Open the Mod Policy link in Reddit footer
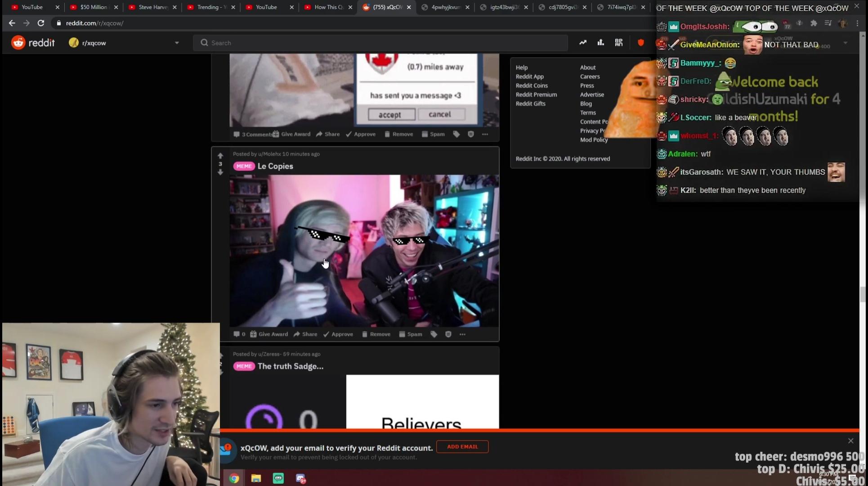 pyautogui.click(x=594, y=139)
